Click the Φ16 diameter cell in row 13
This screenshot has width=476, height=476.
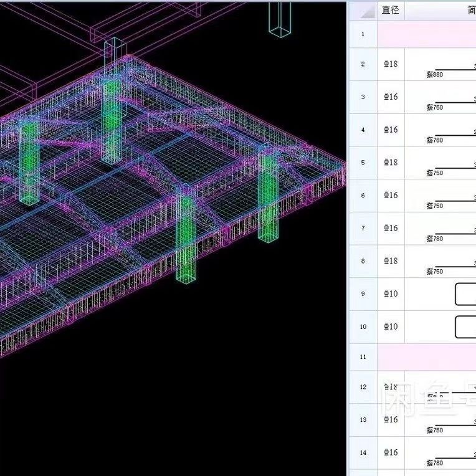[391, 420]
